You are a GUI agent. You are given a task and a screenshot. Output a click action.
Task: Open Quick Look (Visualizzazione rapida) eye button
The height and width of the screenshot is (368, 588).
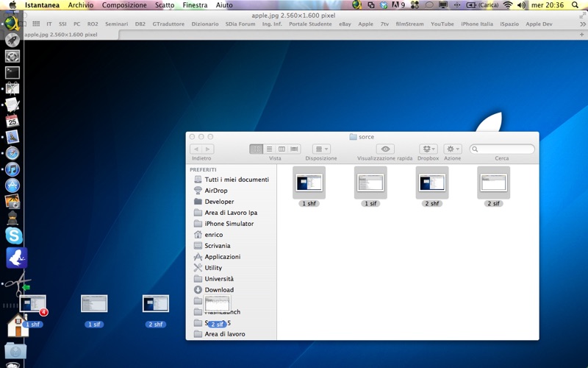(x=385, y=149)
